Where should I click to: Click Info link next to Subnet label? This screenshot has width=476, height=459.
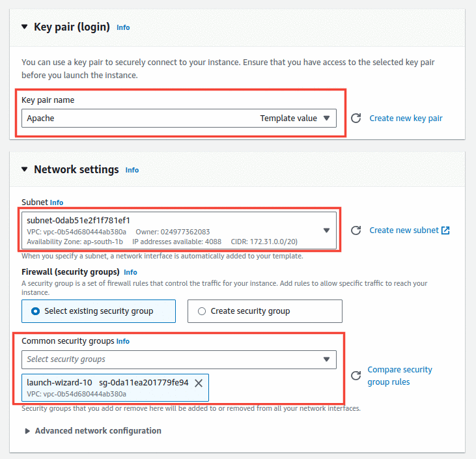(57, 202)
